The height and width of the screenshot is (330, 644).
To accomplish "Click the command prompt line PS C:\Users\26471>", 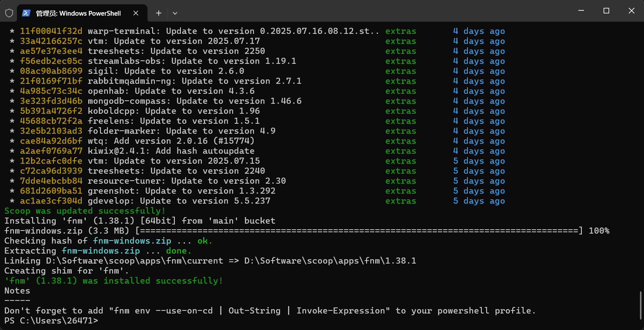I will 51,321.
